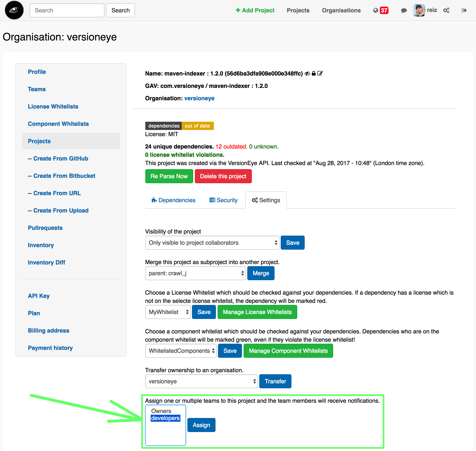Screen dimensions: 476x451
Task: Click the Merge button
Action: (x=261, y=273)
